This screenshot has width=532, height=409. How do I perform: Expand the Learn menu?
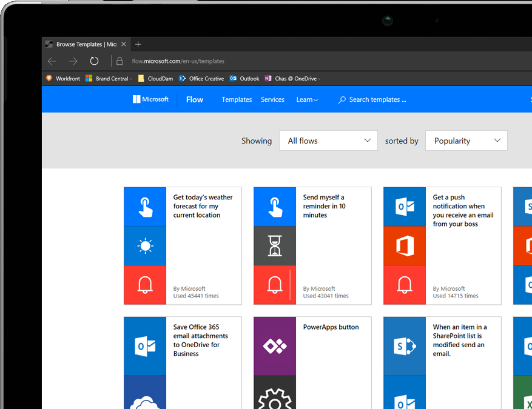tap(307, 99)
